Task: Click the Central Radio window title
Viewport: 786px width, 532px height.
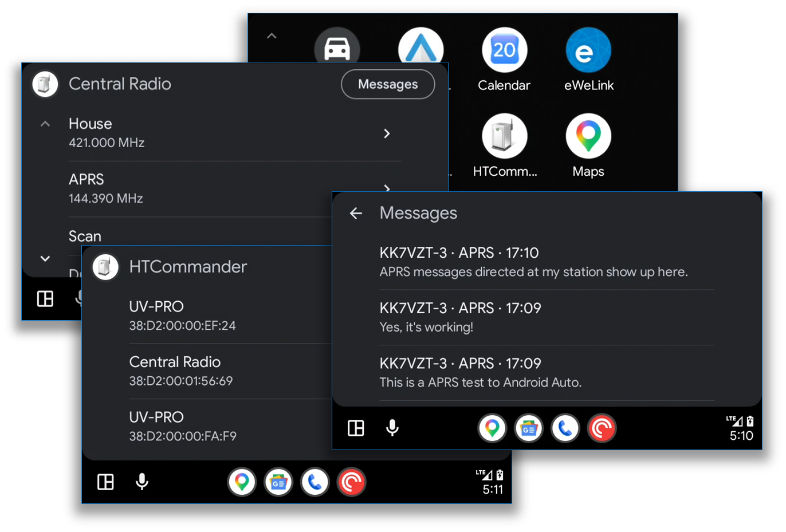Action: [x=120, y=84]
